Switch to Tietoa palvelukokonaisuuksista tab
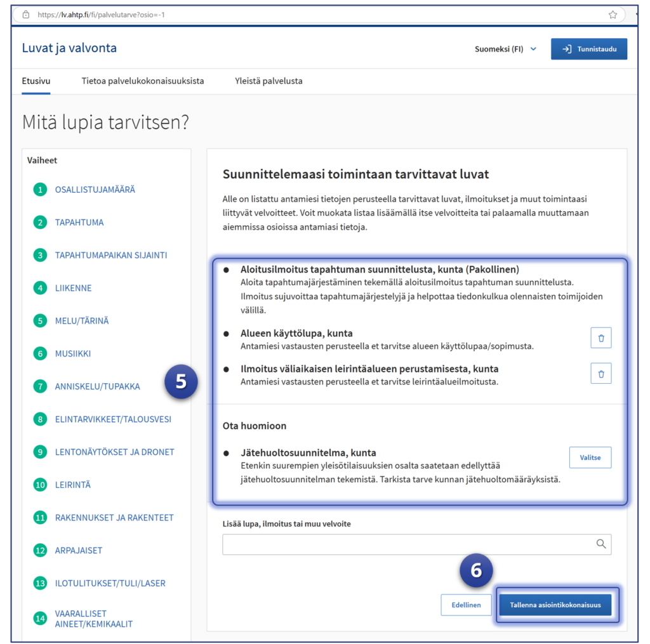Image resolution: width=650 pixels, height=644 pixels. coord(142,81)
